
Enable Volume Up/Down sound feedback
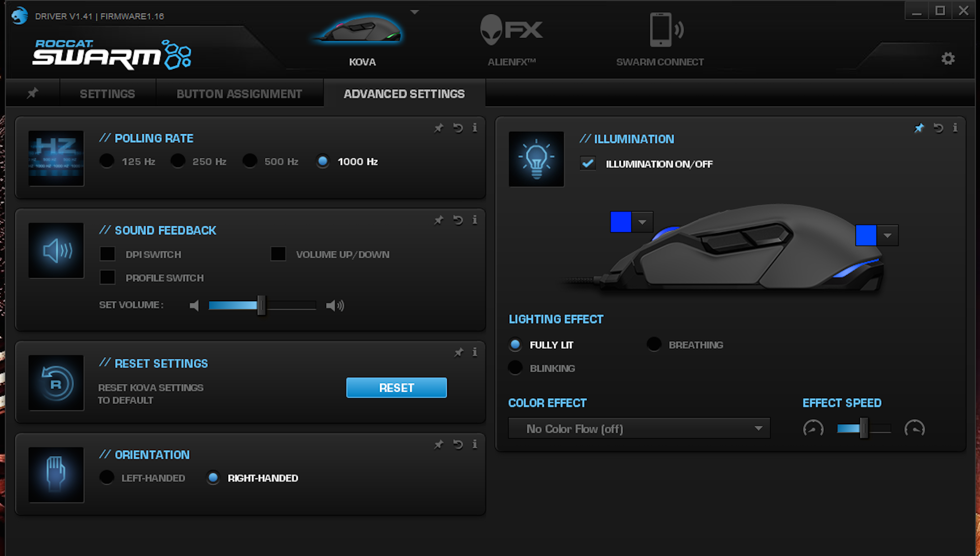[278, 254]
